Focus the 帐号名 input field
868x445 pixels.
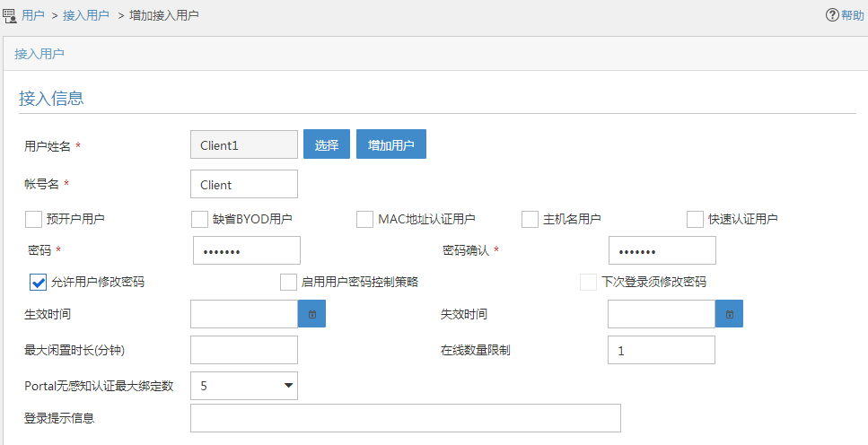tap(244, 184)
